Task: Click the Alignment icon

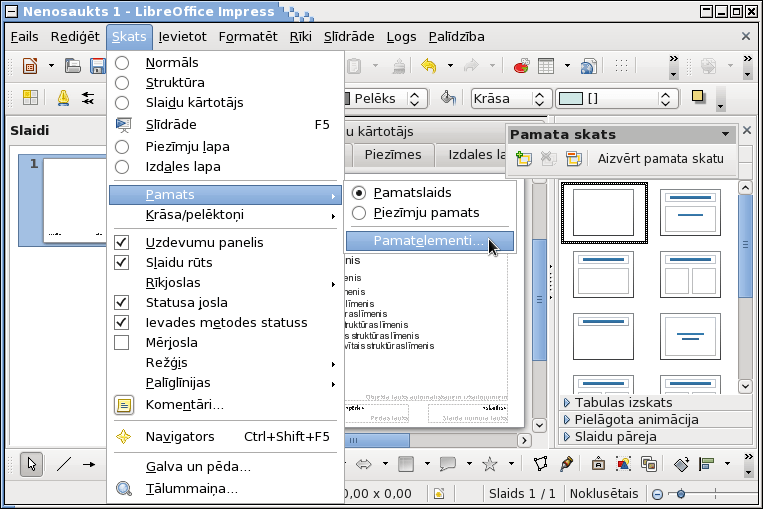Action: pos(706,464)
